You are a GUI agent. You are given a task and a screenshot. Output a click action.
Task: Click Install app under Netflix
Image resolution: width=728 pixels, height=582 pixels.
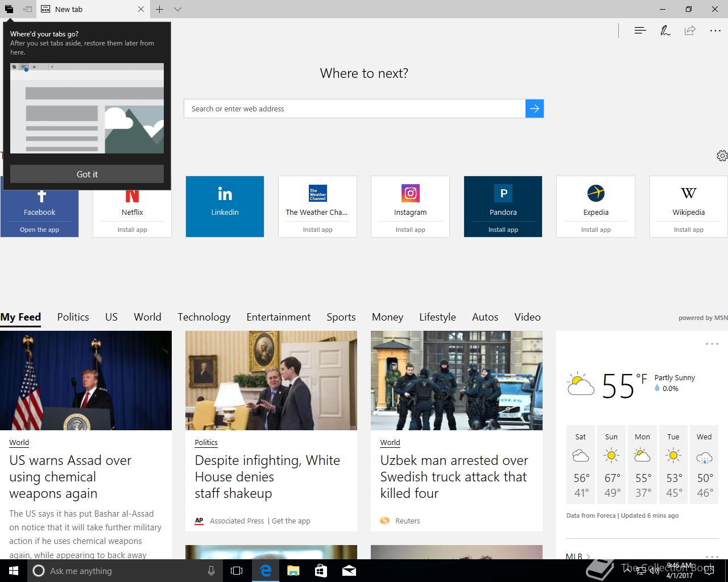pos(132,230)
